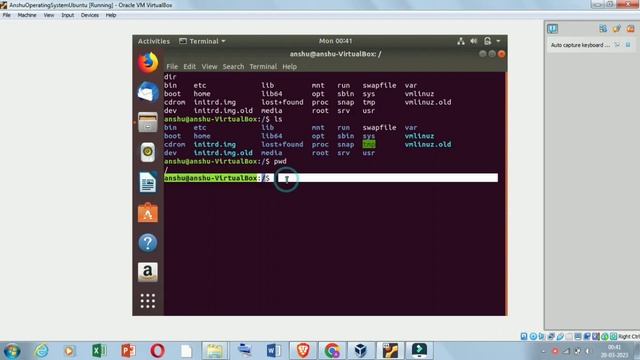640x360 pixels.
Task: Open VirtualBox Input menu
Action: click(67, 15)
